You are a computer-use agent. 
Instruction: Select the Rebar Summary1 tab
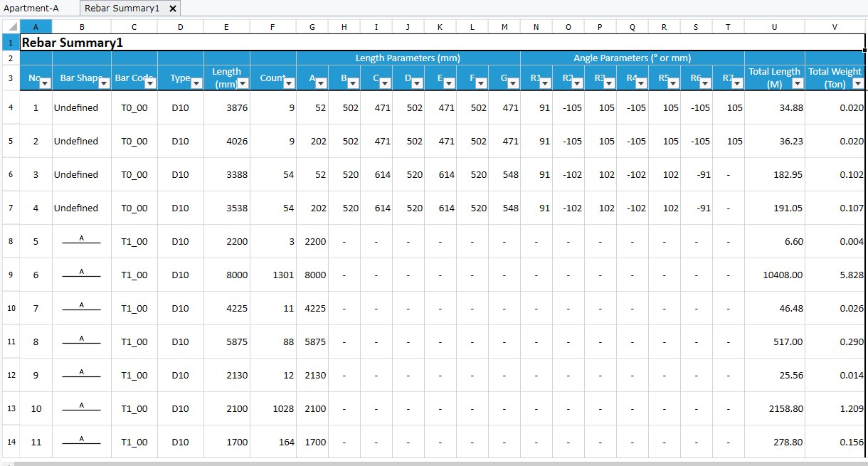(122, 9)
